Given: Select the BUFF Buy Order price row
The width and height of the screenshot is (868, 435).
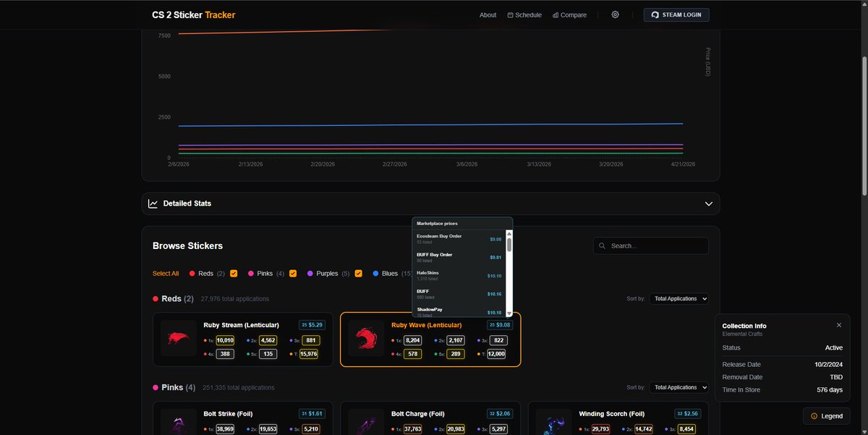Looking at the screenshot, I should 459,257.
